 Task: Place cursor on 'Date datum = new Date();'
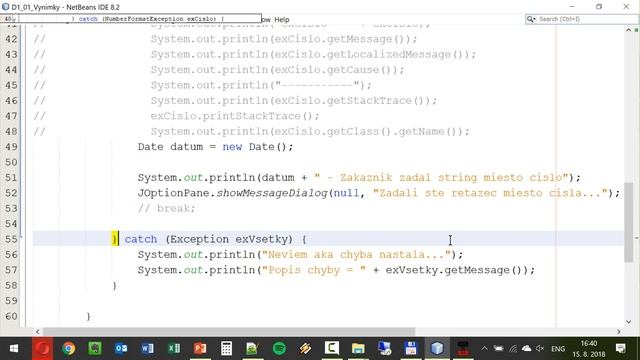coord(215,147)
